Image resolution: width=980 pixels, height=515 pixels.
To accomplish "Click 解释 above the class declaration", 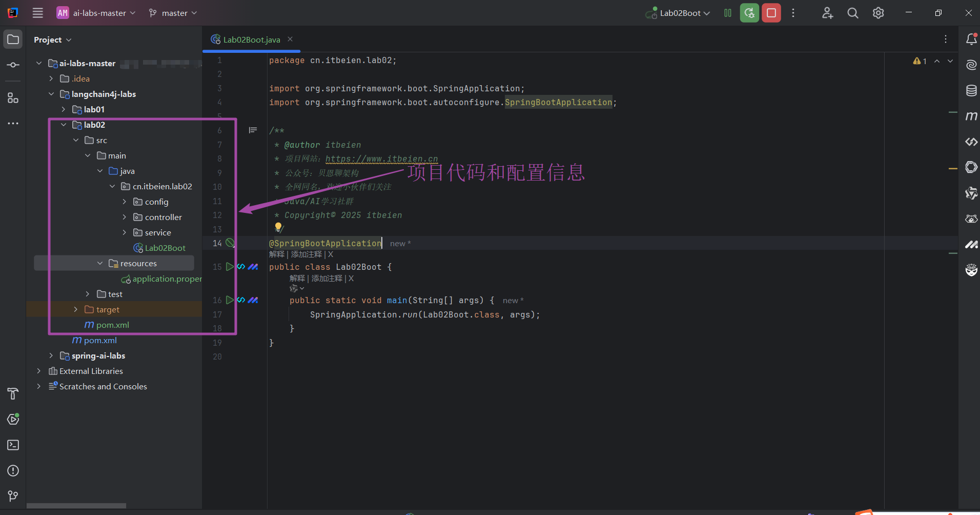I will 277,254.
